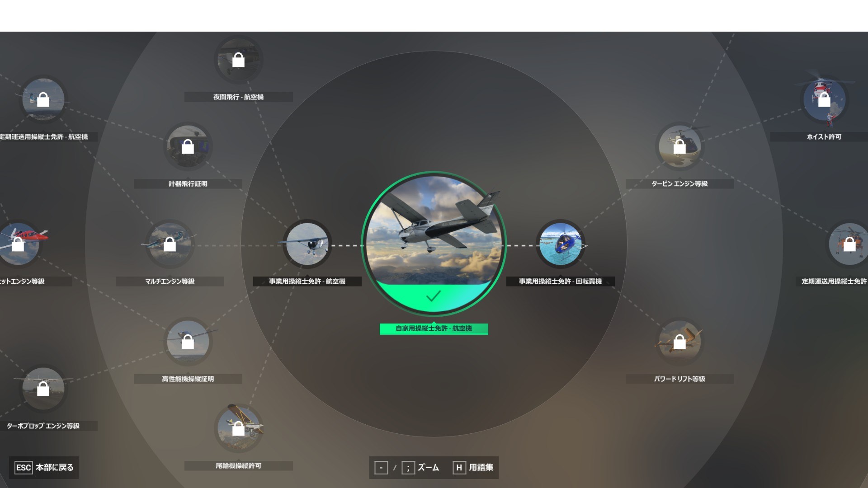
Task: Click the minus zoom out key
Action: click(381, 468)
